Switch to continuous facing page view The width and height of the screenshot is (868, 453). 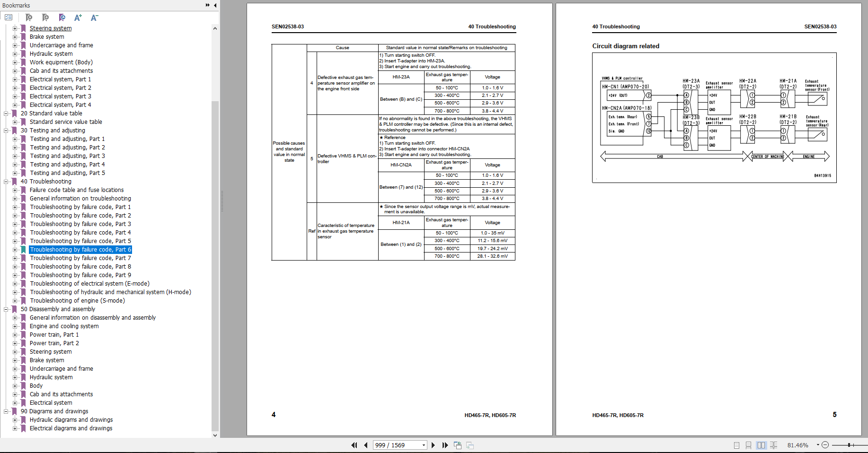(x=774, y=445)
